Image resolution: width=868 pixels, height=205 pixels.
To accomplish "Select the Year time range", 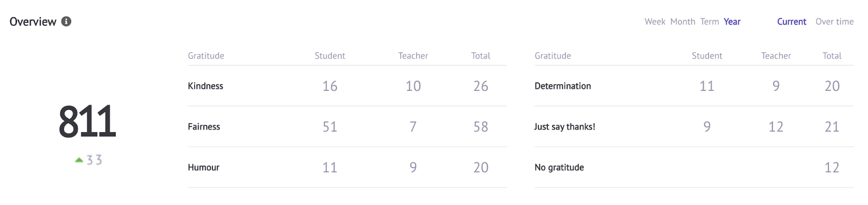I will (x=732, y=22).
